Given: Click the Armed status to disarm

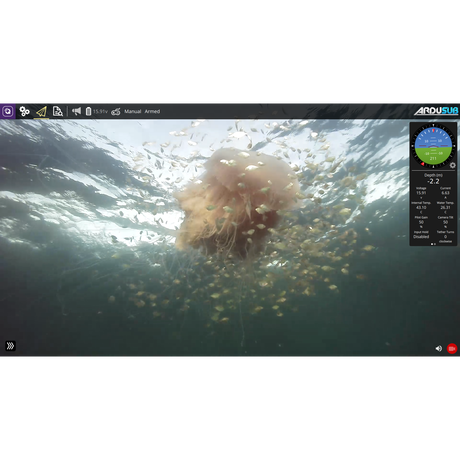Looking at the screenshot, I should (152, 111).
